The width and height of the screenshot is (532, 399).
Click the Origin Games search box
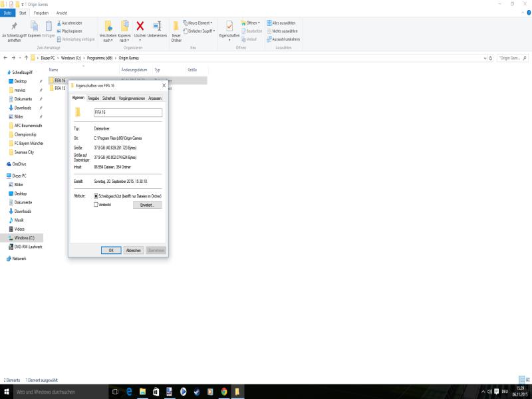(513, 59)
